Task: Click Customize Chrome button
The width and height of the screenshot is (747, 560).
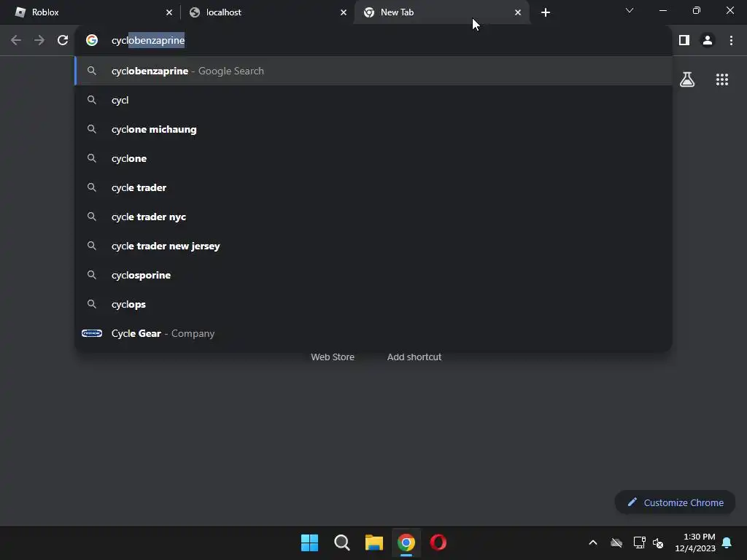Action: click(675, 502)
